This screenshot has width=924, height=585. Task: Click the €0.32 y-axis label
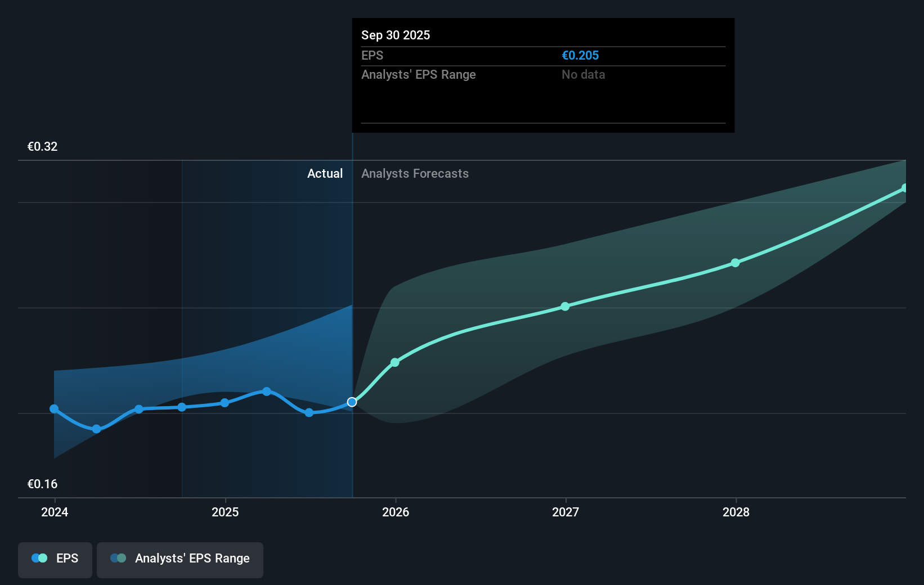(x=43, y=147)
